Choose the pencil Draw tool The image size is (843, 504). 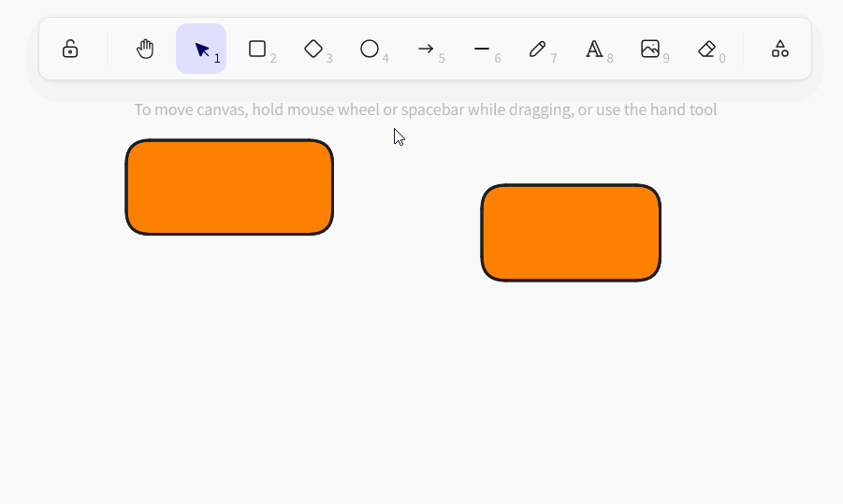(x=538, y=49)
